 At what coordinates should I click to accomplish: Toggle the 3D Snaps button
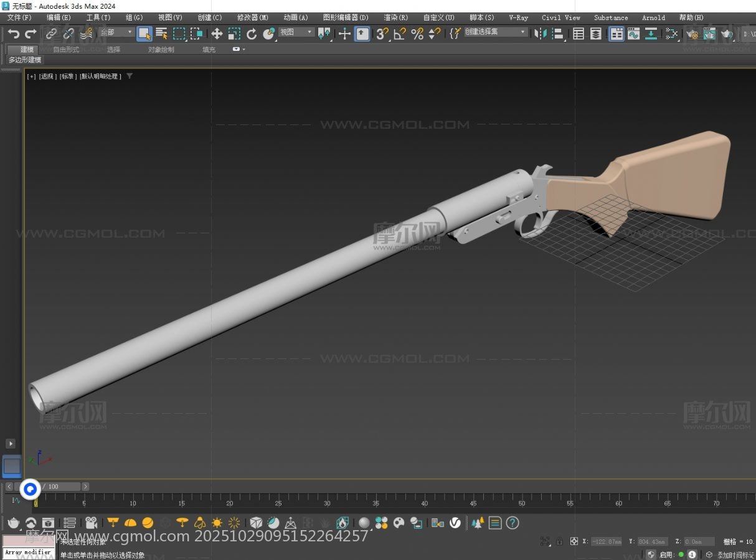[x=382, y=34]
